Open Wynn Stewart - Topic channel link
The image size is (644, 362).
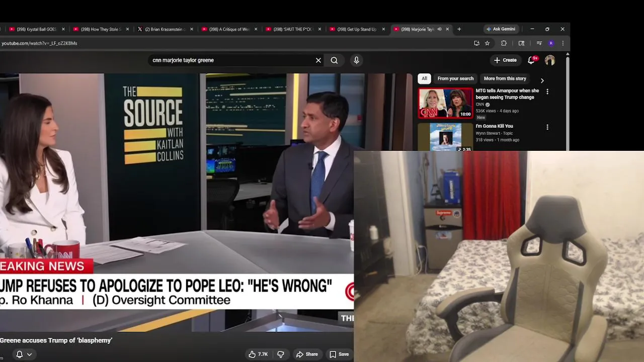[x=495, y=133]
